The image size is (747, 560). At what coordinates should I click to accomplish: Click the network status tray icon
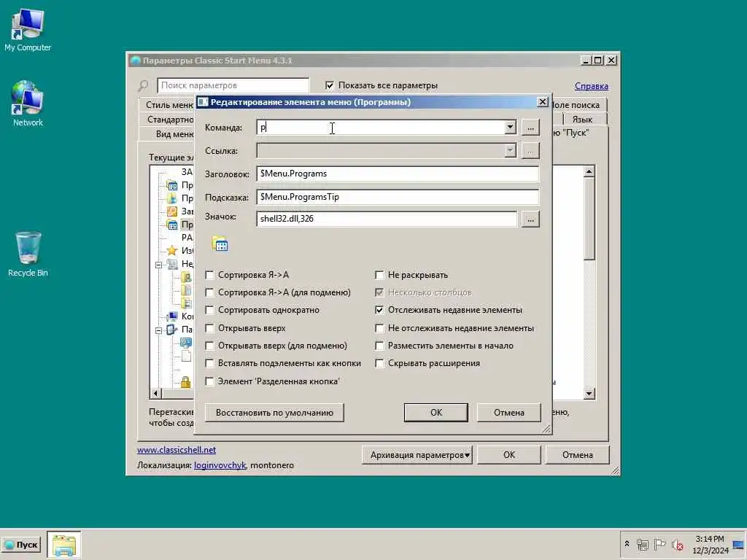pos(643,544)
